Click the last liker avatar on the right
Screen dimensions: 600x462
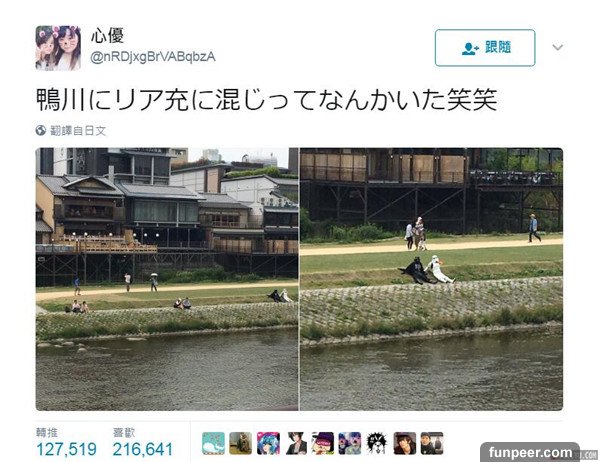click(x=432, y=443)
